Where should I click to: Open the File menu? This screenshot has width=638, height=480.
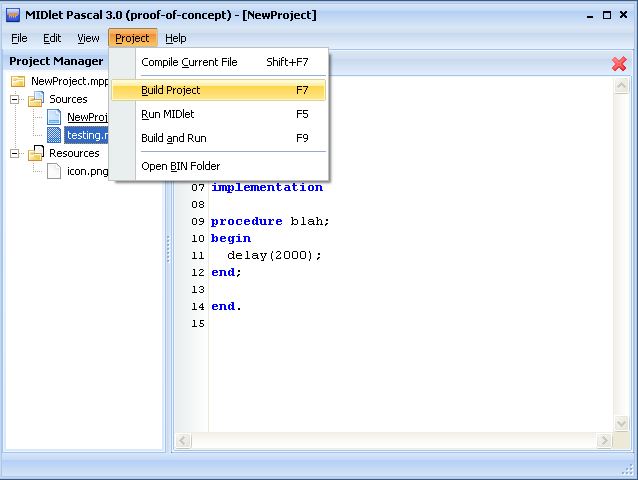point(19,38)
